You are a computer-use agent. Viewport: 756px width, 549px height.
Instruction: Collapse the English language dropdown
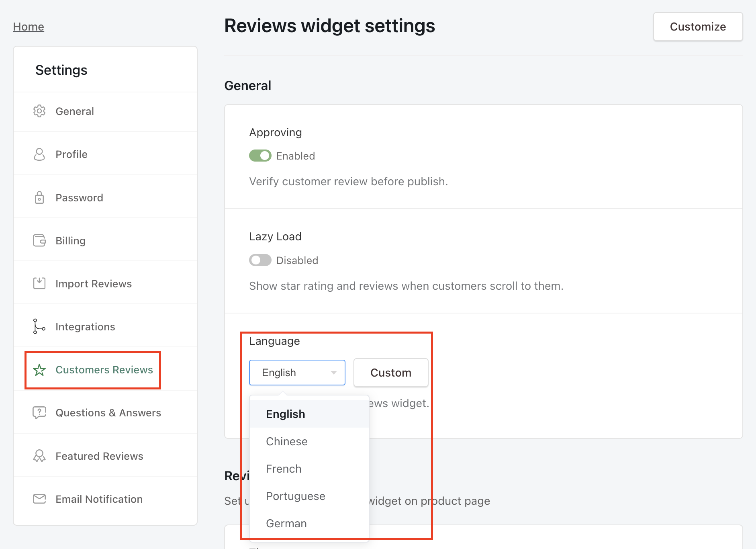click(x=297, y=373)
